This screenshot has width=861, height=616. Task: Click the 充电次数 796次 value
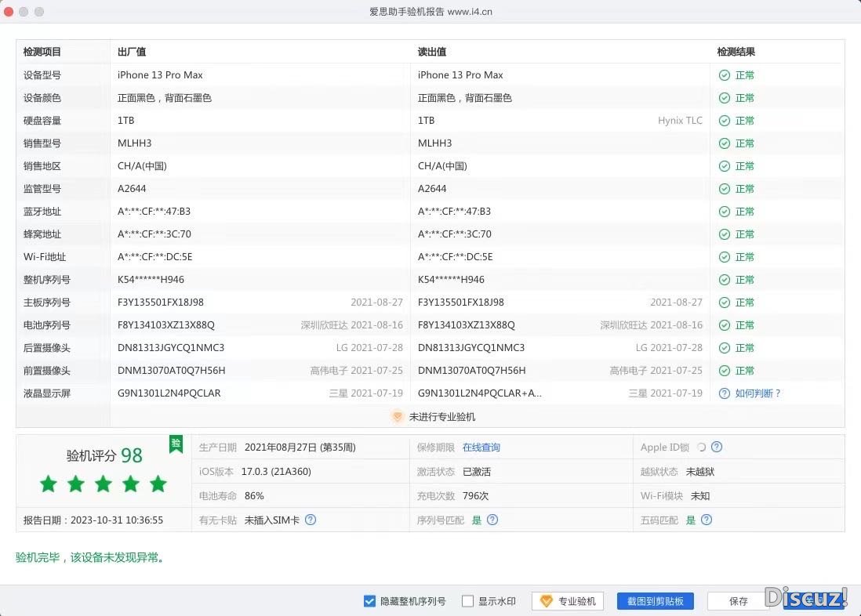click(475, 496)
